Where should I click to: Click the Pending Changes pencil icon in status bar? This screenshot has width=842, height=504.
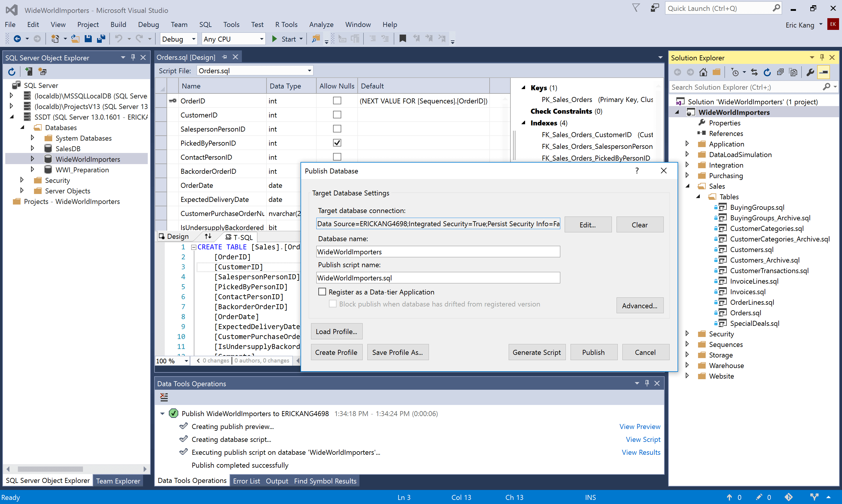[759, 497]
